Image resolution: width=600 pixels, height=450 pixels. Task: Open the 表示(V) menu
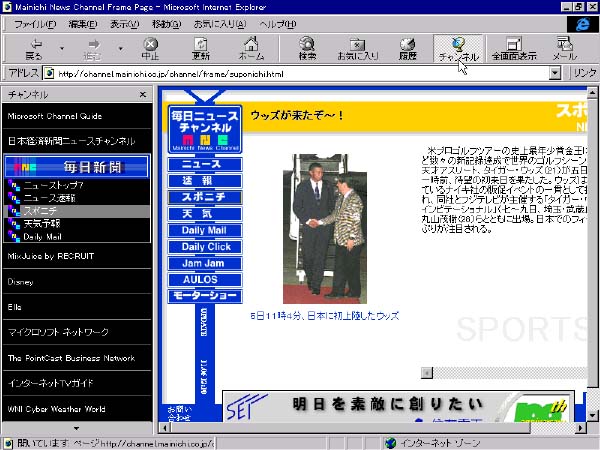tap(124, 24)
